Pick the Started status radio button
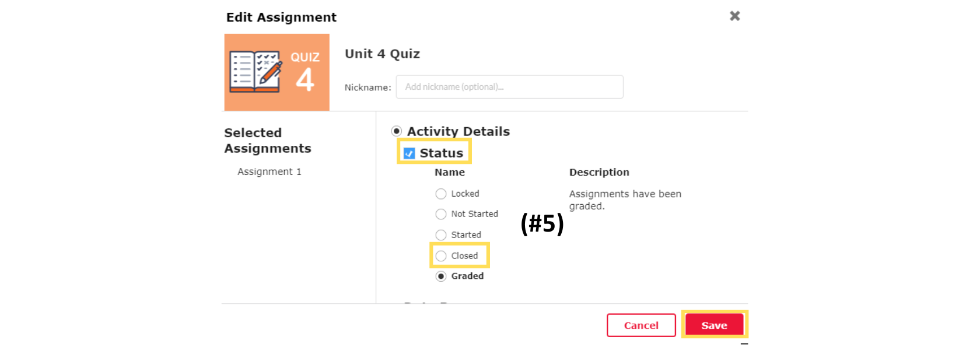This screenshot has height=350, width=980. [x=441, y=235]
